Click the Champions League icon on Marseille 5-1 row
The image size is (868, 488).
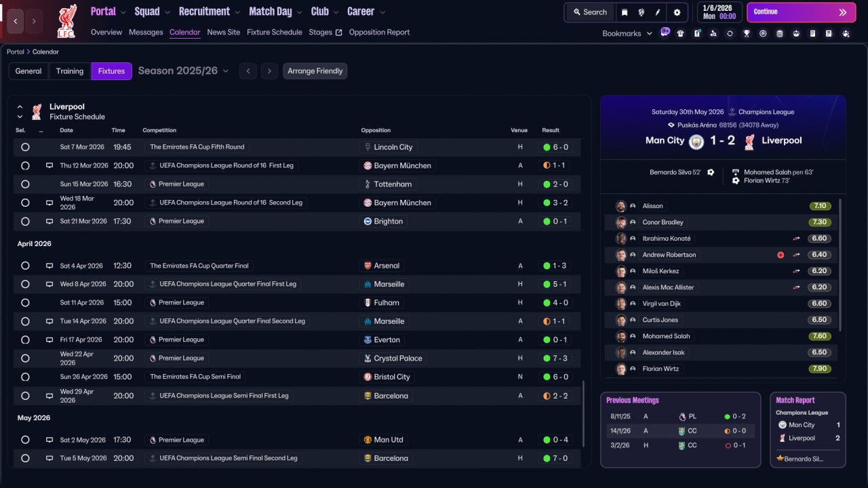(x=153, y=285)
